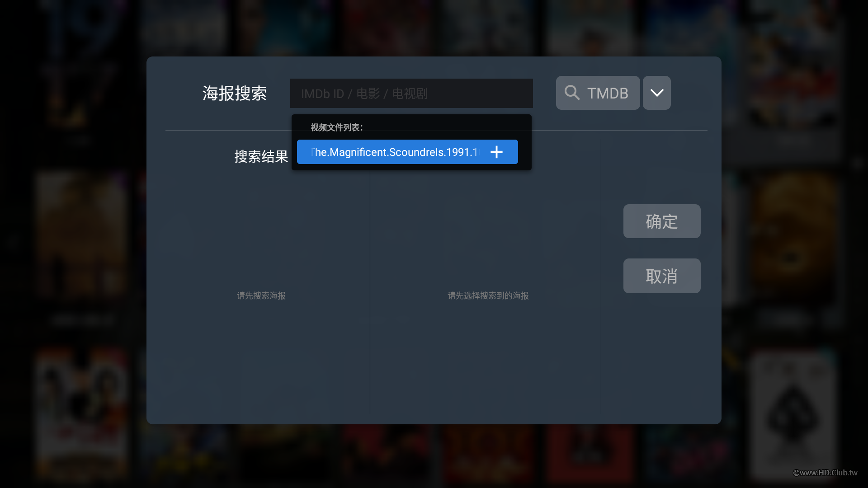Click the magnifier search icon

click(572, 93)
